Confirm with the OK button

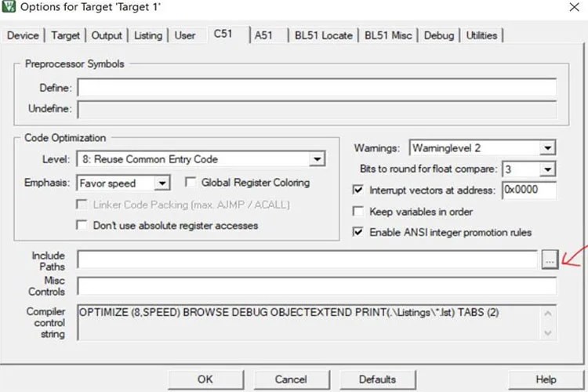205,379
